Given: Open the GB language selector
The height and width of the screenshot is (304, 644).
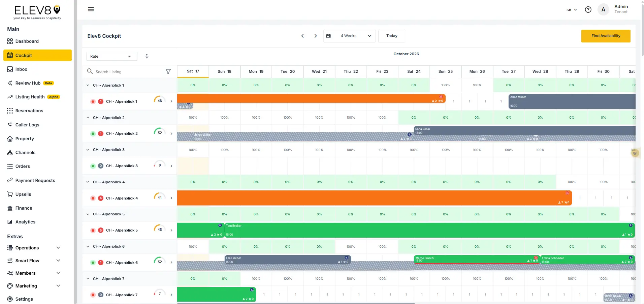Looking at the screenshot, I should pos(572,10).
